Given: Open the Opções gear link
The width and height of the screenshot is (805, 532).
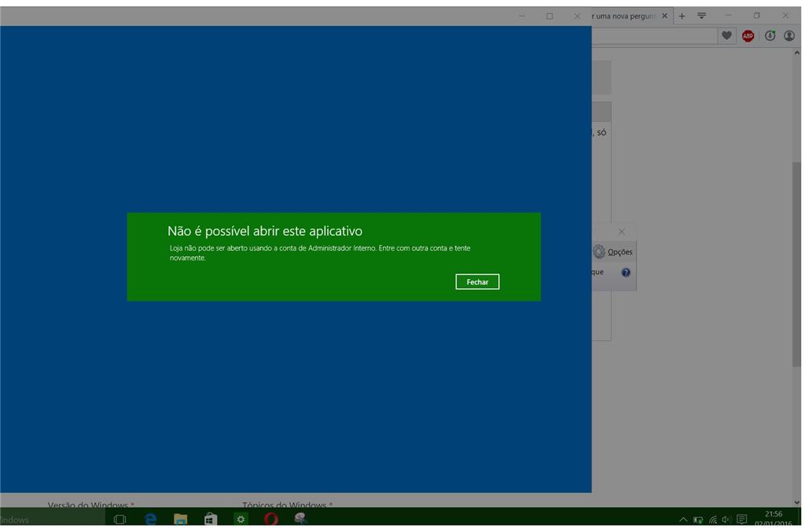Looking at the screenshot, I should 613,252.
